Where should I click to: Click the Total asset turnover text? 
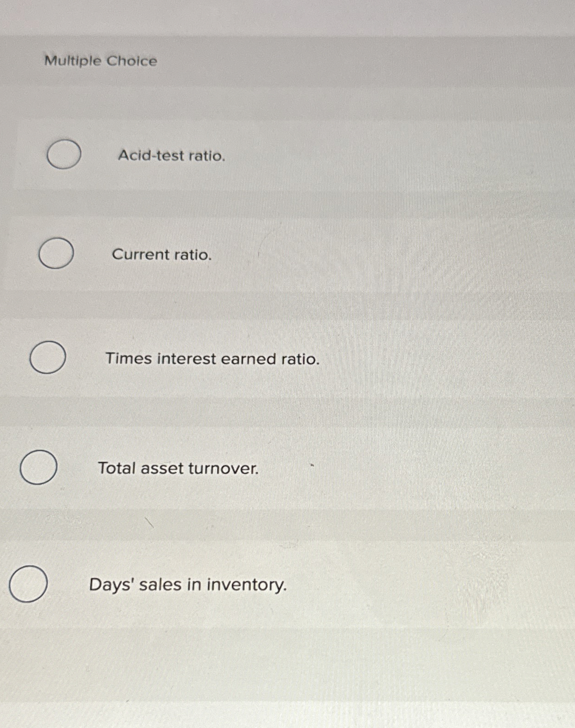click(x=178, y=469)
